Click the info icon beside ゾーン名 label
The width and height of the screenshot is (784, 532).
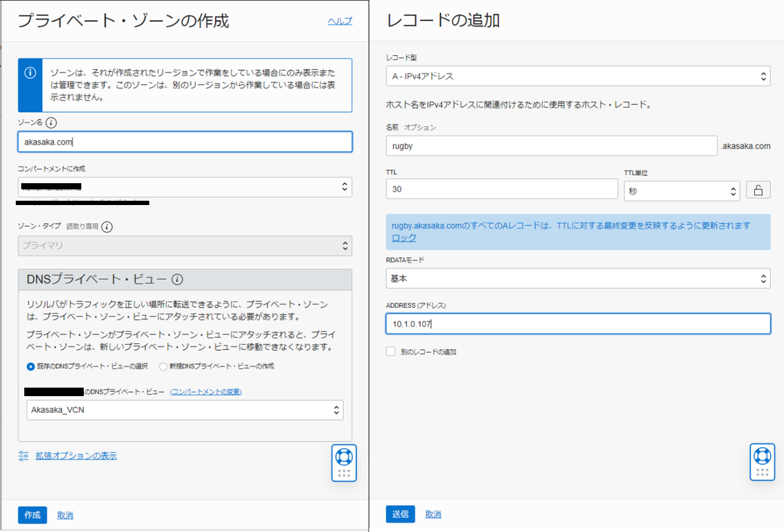point(52,122)
